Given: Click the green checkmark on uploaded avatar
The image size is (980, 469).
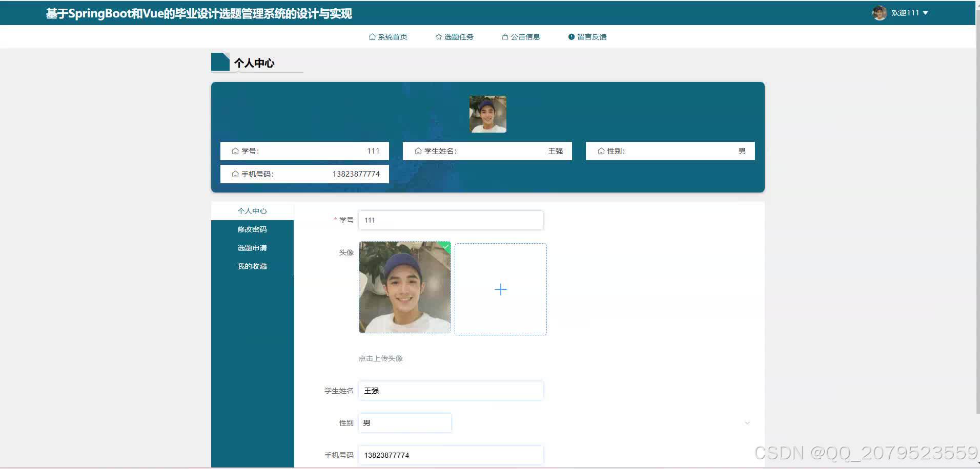Looking at the screenshot, I should 445,247.
